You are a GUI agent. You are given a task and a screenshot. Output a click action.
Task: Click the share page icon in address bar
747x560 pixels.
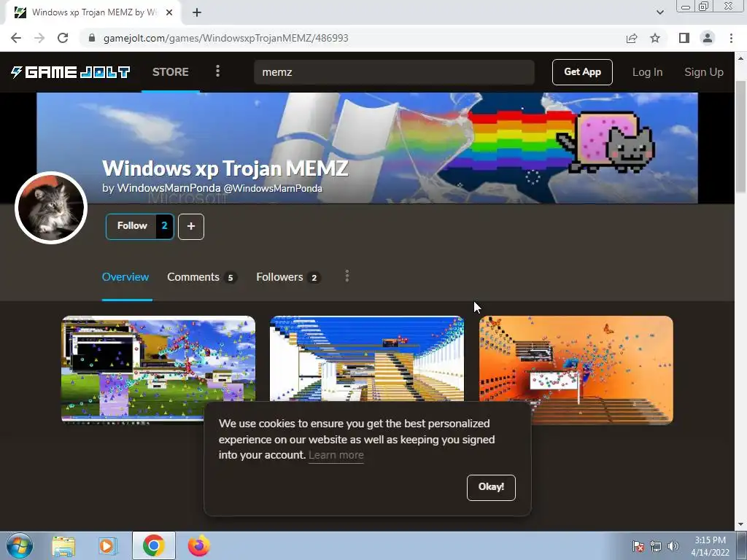tap(632, 38)
